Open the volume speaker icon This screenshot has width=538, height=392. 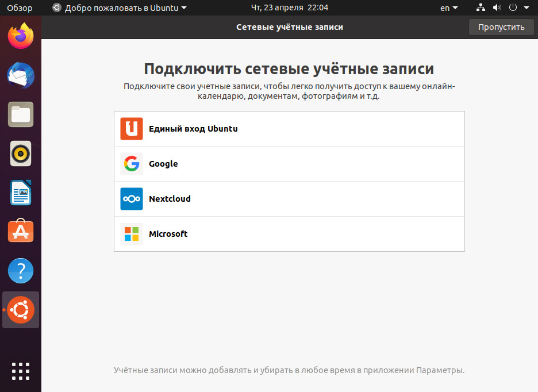click(497, 7)
